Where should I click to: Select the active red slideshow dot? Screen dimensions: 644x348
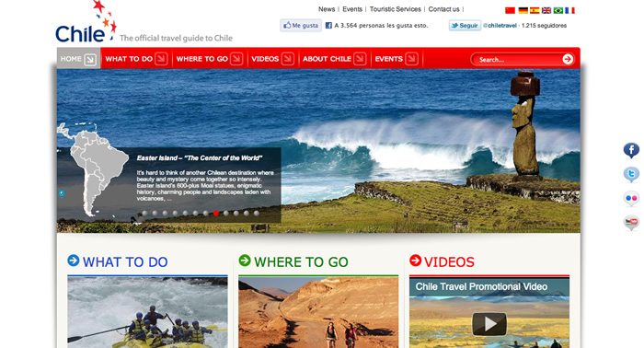215,214
